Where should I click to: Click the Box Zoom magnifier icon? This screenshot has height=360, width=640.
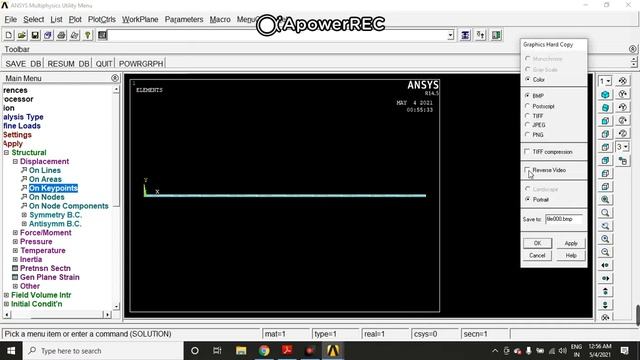pos(605,213)
